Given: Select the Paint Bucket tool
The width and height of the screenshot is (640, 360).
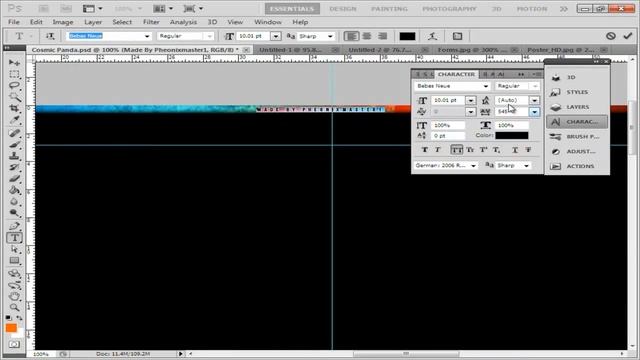Looking at the screenshot, I should click(x=14, y=190).
